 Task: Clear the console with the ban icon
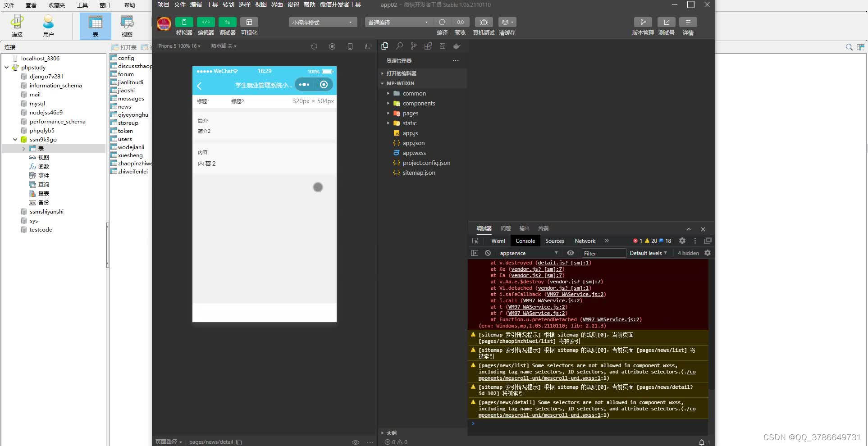point(488,253)
